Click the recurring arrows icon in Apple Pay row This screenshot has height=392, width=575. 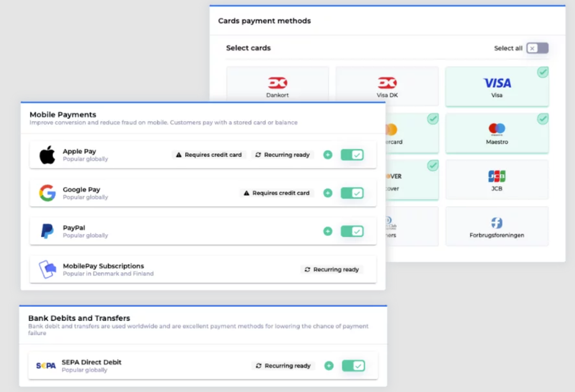pyautogui.click(x=258, y=155)
